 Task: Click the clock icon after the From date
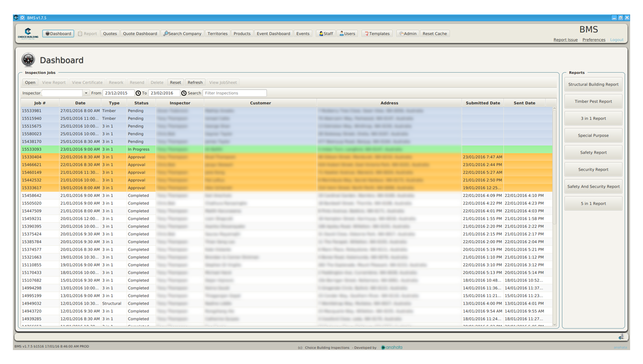138,93
